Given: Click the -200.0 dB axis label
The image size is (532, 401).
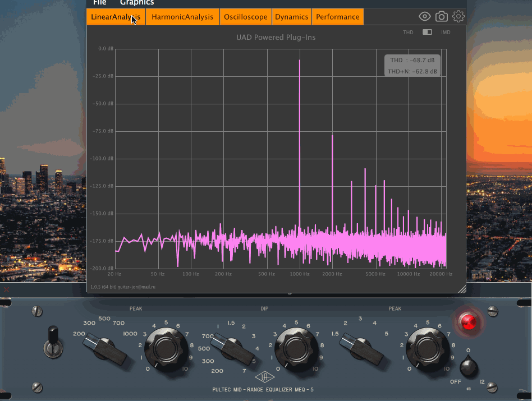Looking at the screenshot, I should [102, 268].
